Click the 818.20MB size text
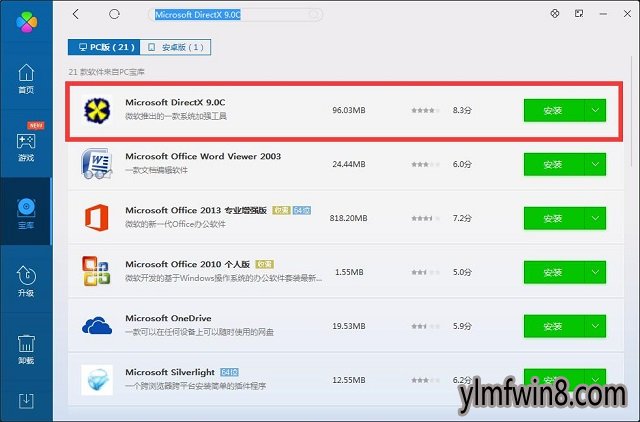Image resolution: width=640 pixels, height=422 pixels. [x=349, y=218]
